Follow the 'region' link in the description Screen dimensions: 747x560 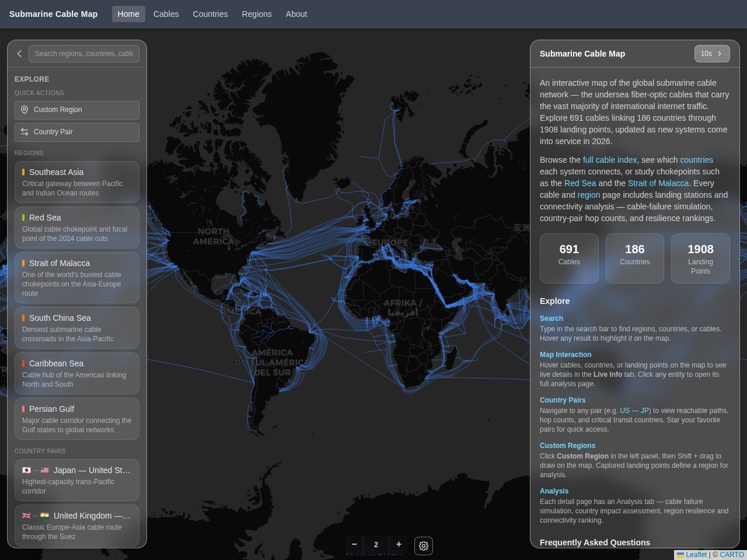[x=589, y=195]
